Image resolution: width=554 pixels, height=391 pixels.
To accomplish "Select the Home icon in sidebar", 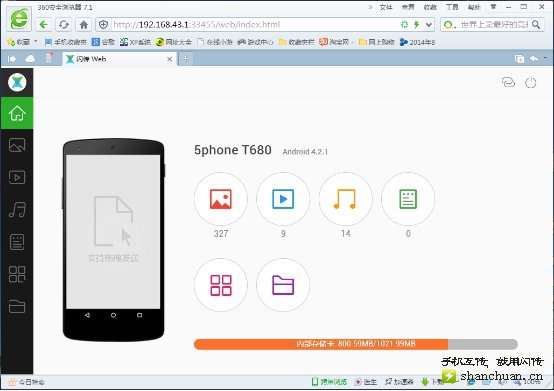I will (x=17, y=113).
